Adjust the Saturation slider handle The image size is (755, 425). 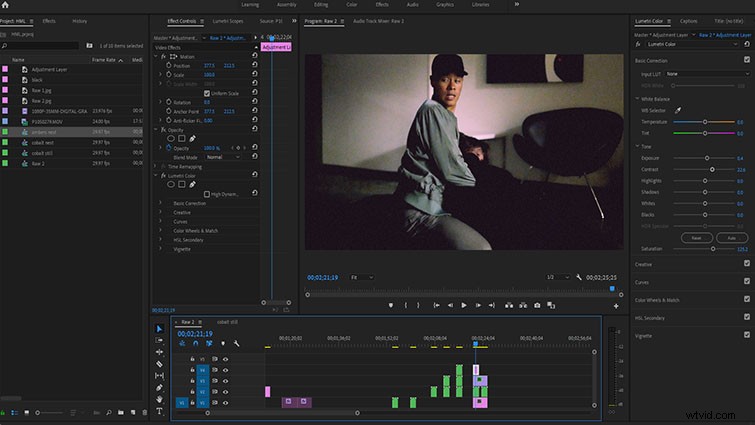coord(713,249)
